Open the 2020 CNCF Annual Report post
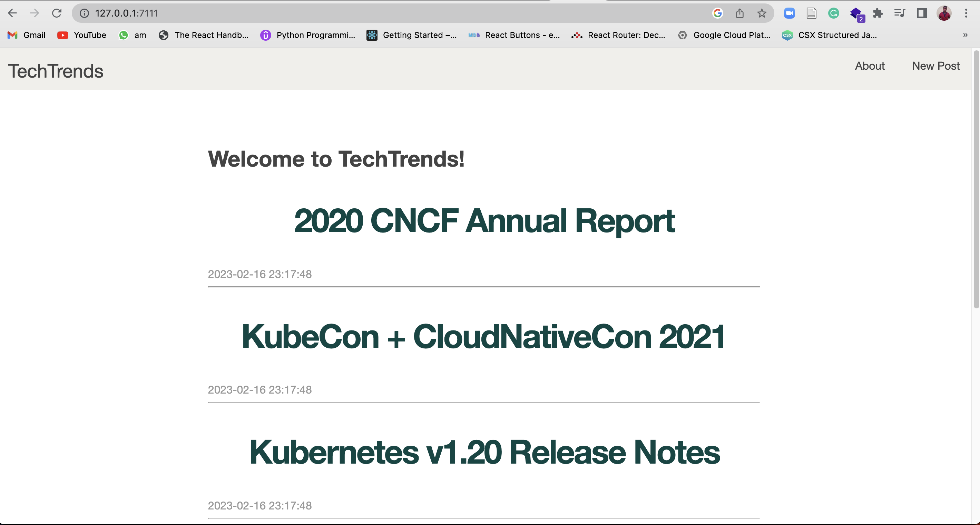This screenshot has width=980, height=525. 484,220
